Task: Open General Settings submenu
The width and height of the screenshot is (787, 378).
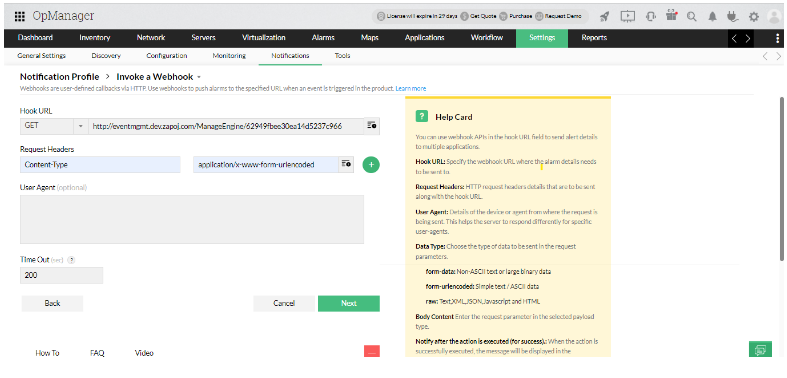Action: pos(42,56)
